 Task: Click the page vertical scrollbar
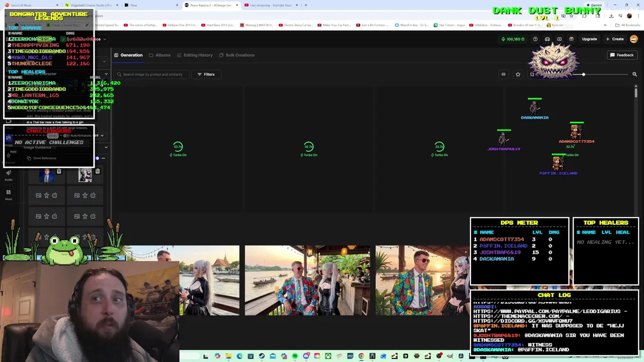click(636, 92)
